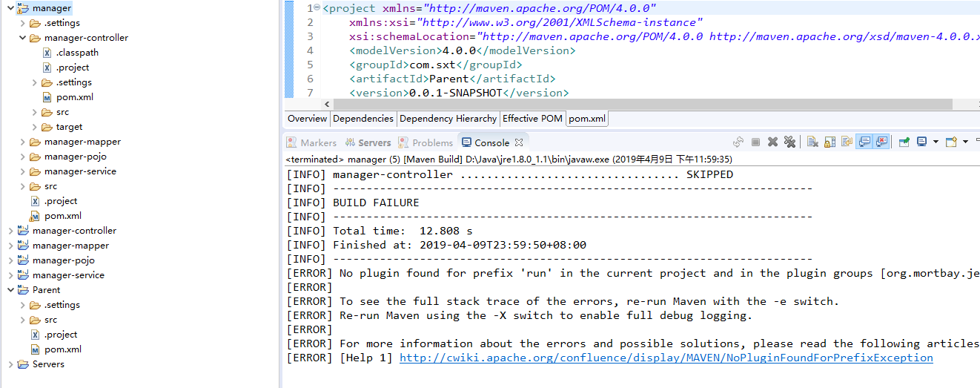980x388 pixels.
Task: Open the Overview tab of POM editor
Action: (307, 119)
